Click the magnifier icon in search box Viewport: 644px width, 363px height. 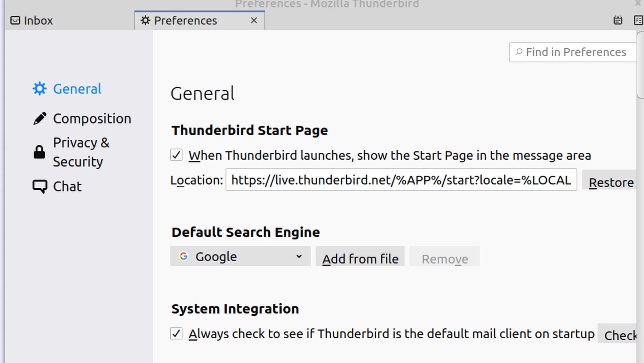coord(519,52)
